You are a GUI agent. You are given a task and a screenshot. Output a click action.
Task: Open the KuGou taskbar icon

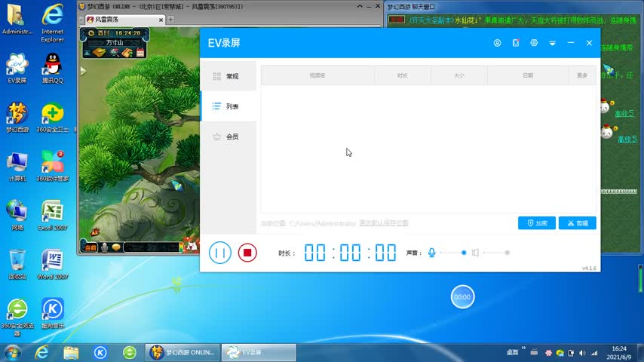pos(100,352)
